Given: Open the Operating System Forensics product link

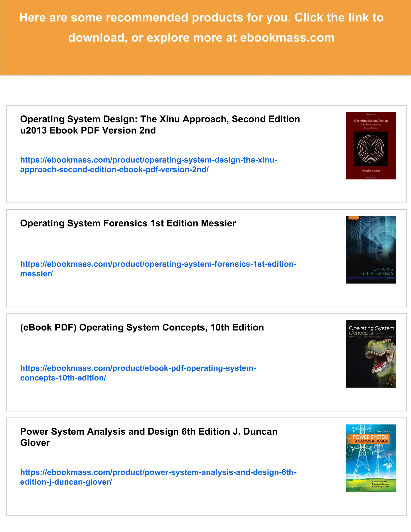Looking at the screenshot, I should 158,264.
